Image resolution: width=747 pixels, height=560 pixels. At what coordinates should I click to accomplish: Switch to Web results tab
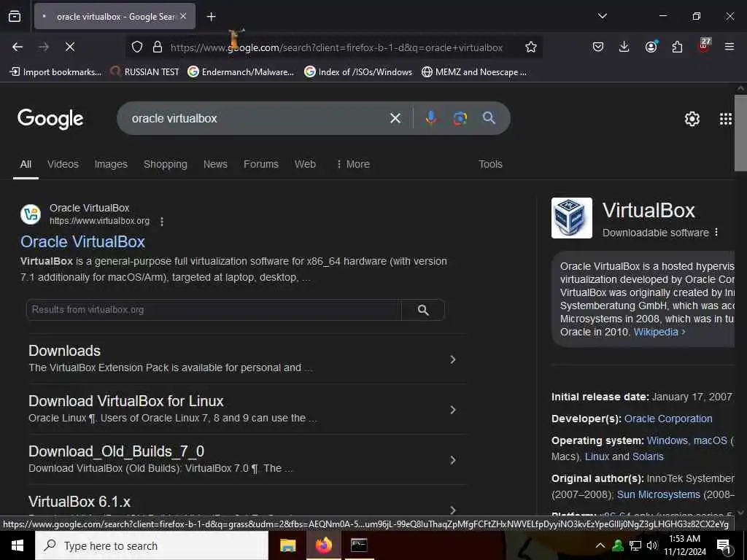pos(305,164)
